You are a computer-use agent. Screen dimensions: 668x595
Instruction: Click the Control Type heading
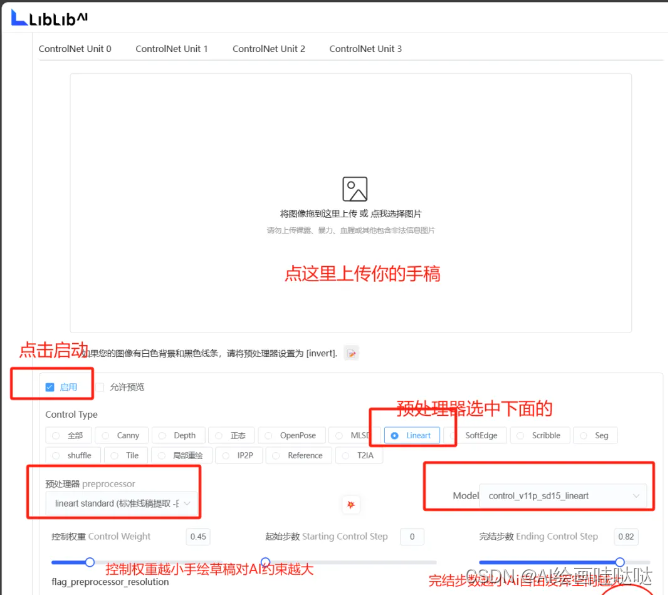[72, 414]
